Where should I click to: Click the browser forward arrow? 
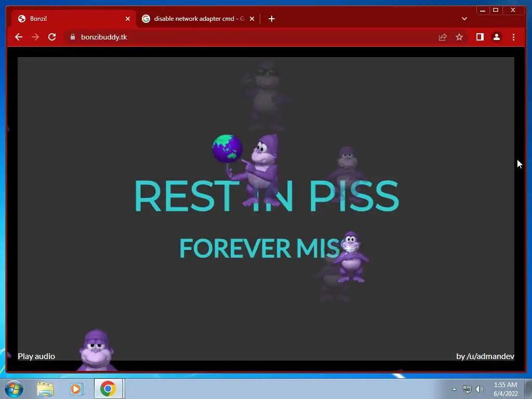[x=35, y=37]
